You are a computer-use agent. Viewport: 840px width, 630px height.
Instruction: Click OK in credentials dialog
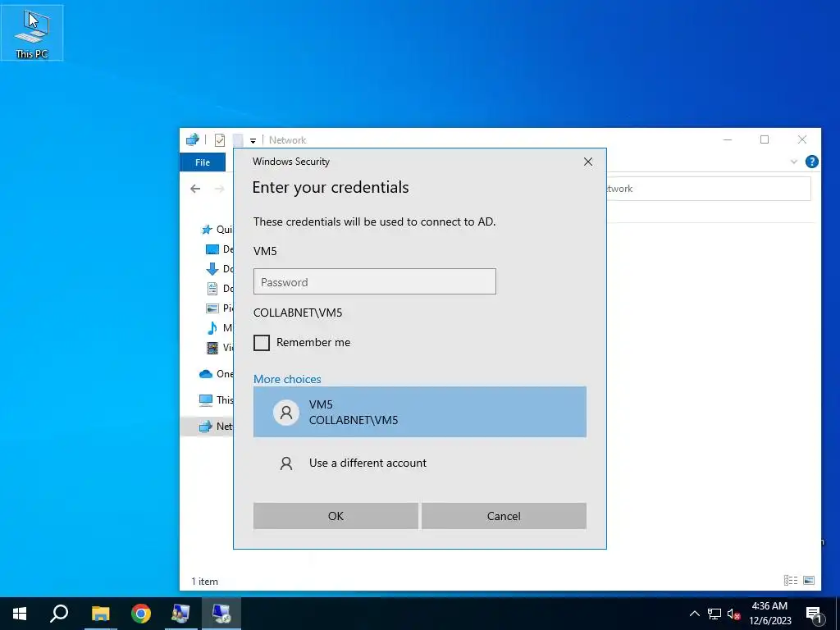coord(336,516)
